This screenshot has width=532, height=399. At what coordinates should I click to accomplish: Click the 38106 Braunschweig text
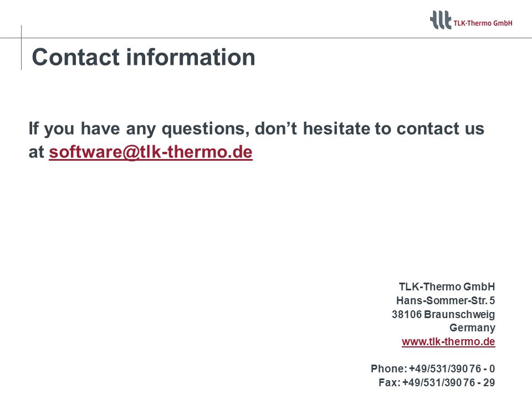pos(443,314)
